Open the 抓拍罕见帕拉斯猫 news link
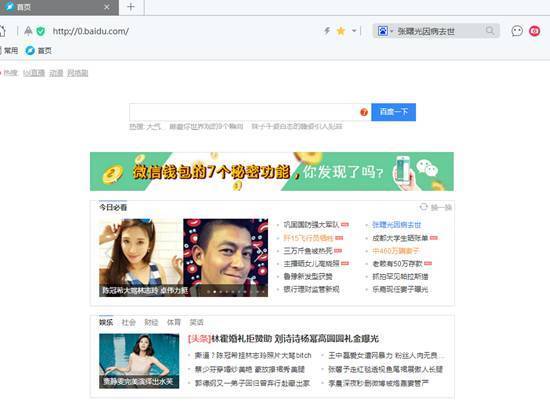This screenshot has height=402, width=550. pos(400,276)
